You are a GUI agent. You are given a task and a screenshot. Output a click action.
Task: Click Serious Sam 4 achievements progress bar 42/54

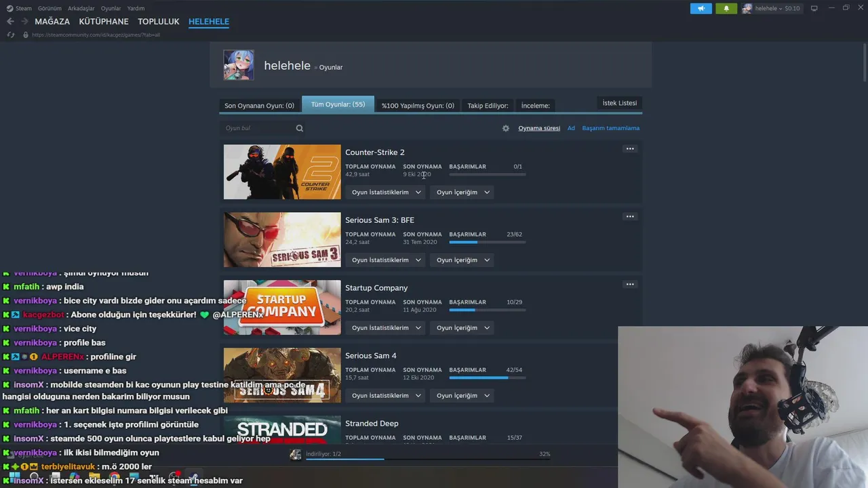(x=488, y=378)
